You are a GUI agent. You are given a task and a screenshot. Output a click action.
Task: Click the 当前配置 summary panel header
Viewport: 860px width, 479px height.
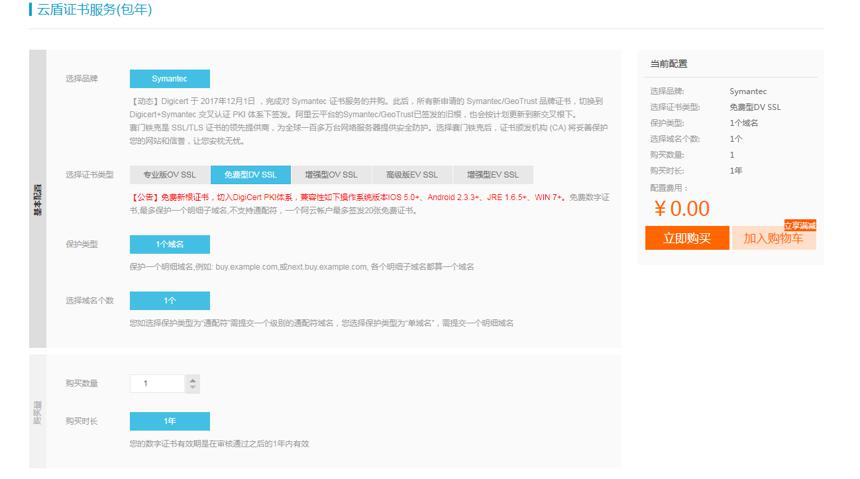point(669,64)
